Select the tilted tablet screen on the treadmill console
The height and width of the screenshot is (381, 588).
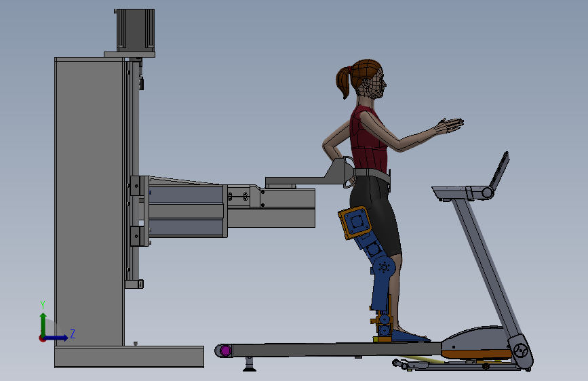click(500, 172)
